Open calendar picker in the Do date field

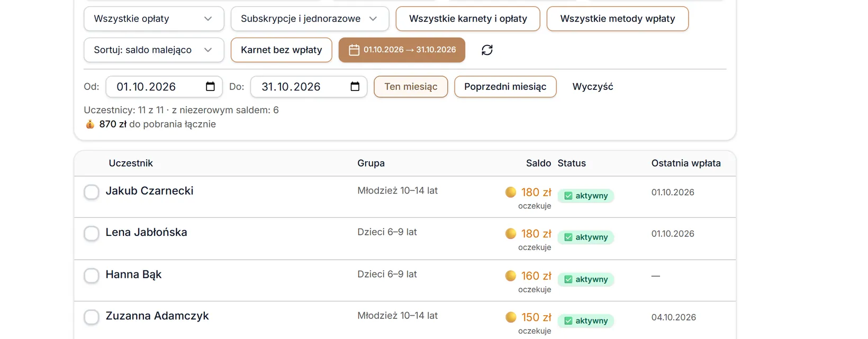click(355, 87)
